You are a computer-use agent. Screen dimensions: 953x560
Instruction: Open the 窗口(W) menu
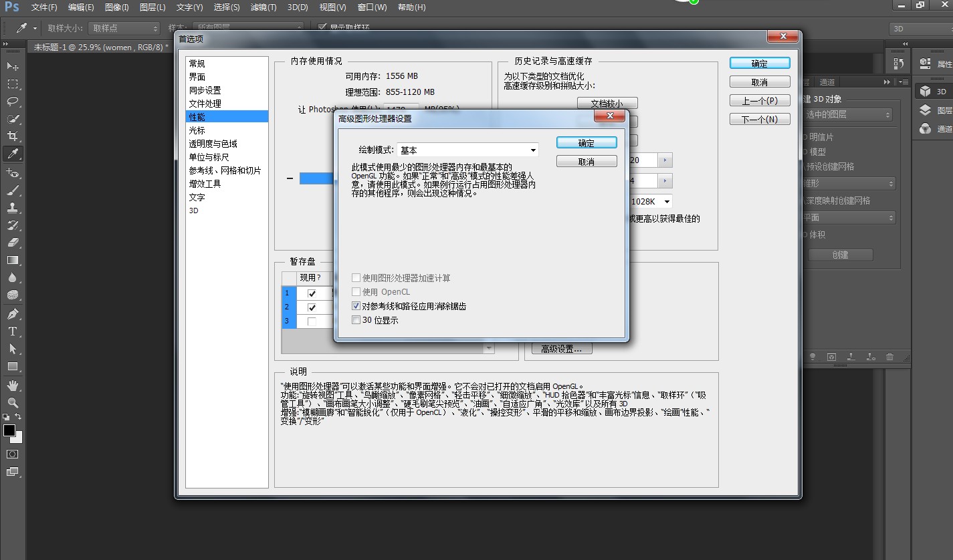coord(372,7)
